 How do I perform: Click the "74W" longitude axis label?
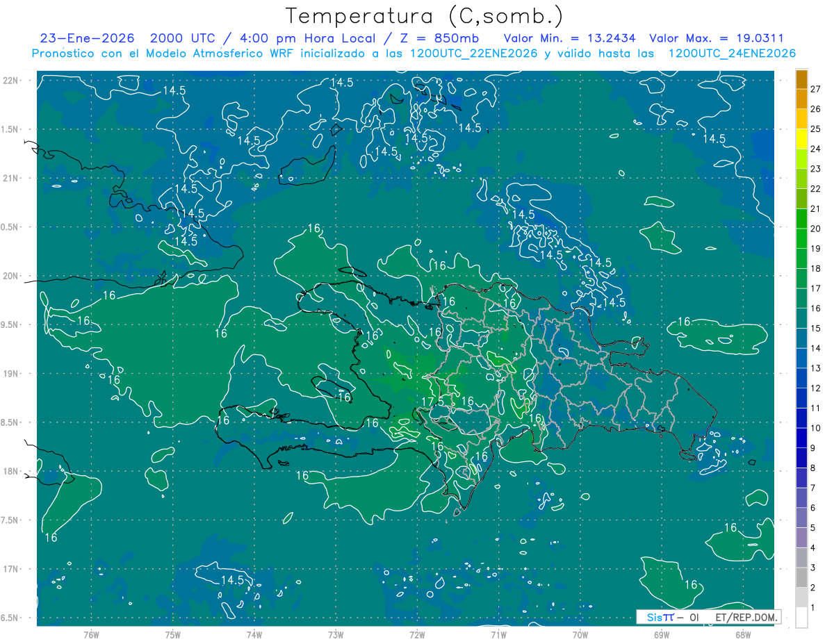click(254, 635)
